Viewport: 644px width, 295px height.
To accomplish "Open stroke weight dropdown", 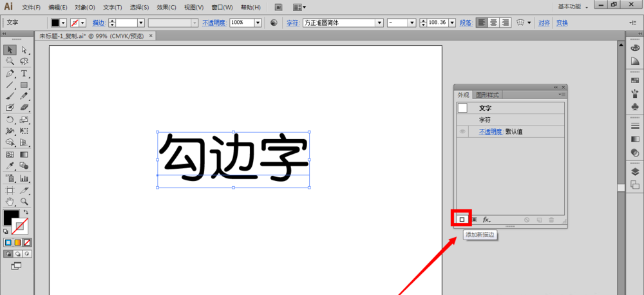I will click(141, 23).
